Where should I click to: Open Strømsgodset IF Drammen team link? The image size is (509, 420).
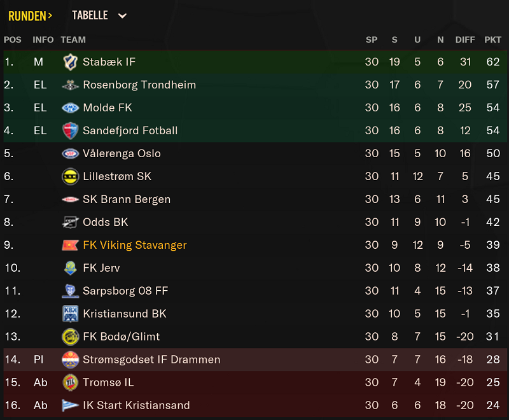click(151, 360)
